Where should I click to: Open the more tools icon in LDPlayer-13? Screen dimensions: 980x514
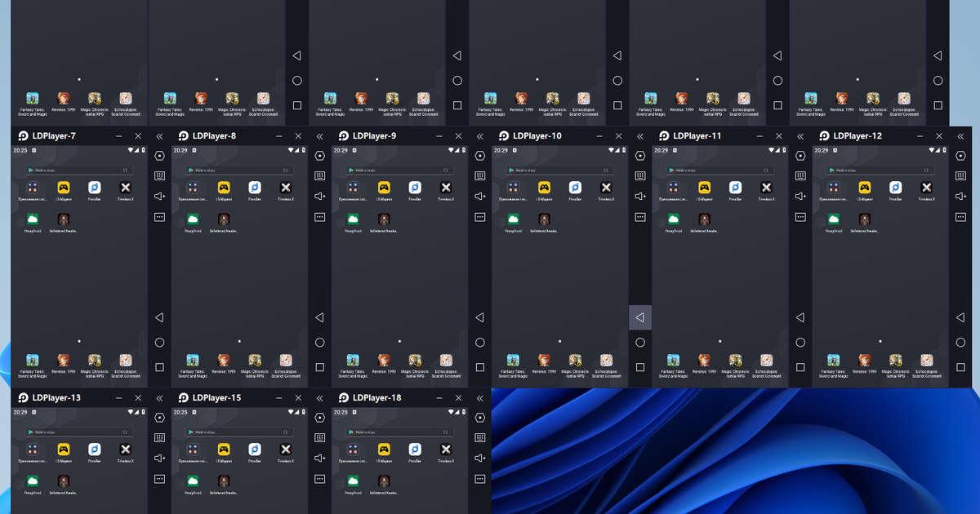[x=159, y=479]
